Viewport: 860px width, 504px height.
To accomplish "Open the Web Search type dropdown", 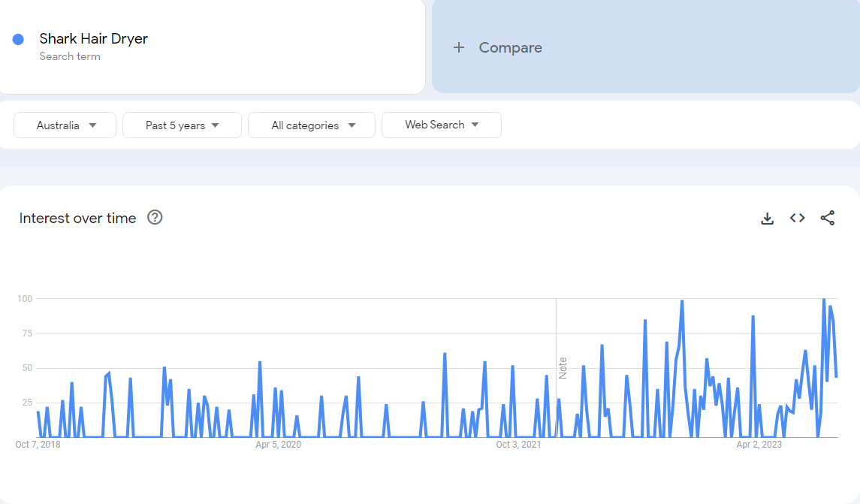I will click(x=442, y=125).
